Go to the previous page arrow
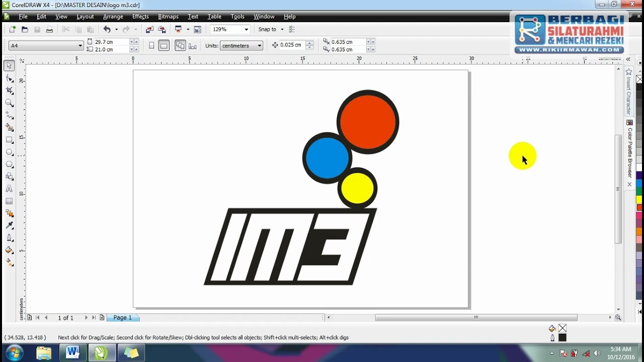This screenshot has height=362, width=644. pos(46,318)
